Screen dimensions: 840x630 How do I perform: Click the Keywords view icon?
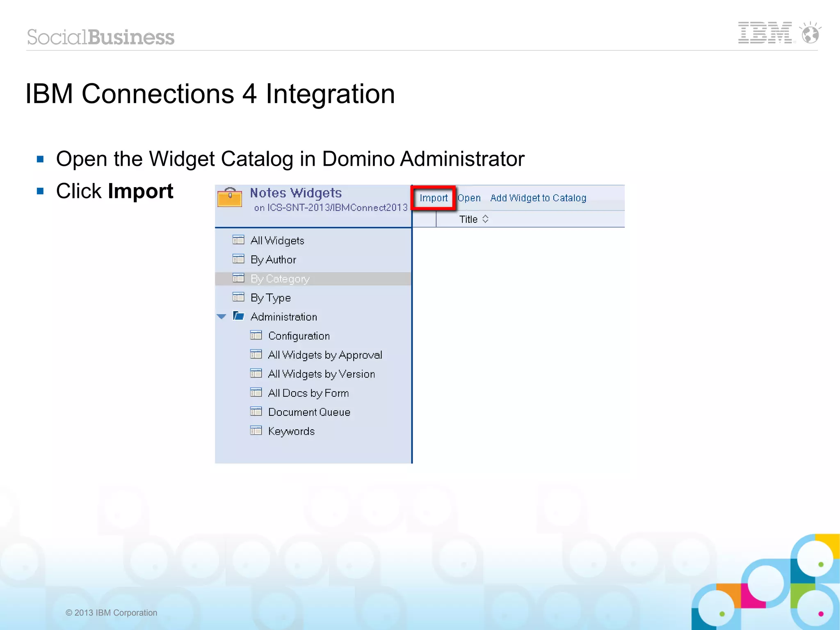point(256,431)
